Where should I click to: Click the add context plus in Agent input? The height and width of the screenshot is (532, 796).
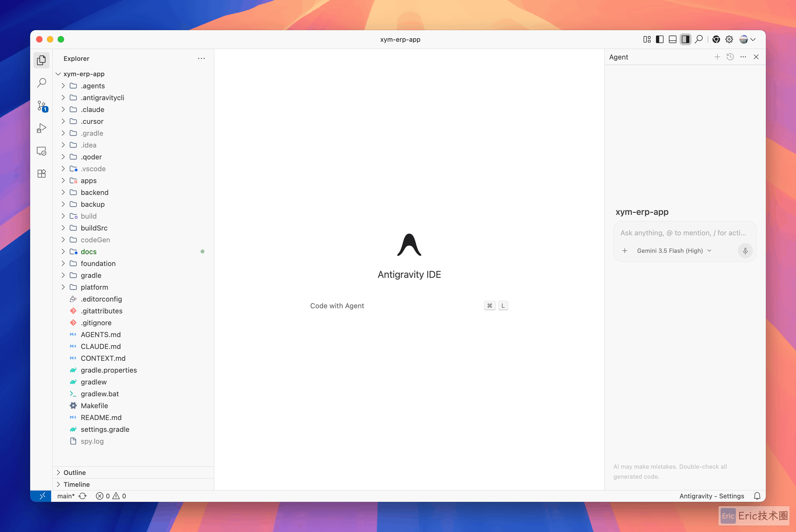[625, 251]
